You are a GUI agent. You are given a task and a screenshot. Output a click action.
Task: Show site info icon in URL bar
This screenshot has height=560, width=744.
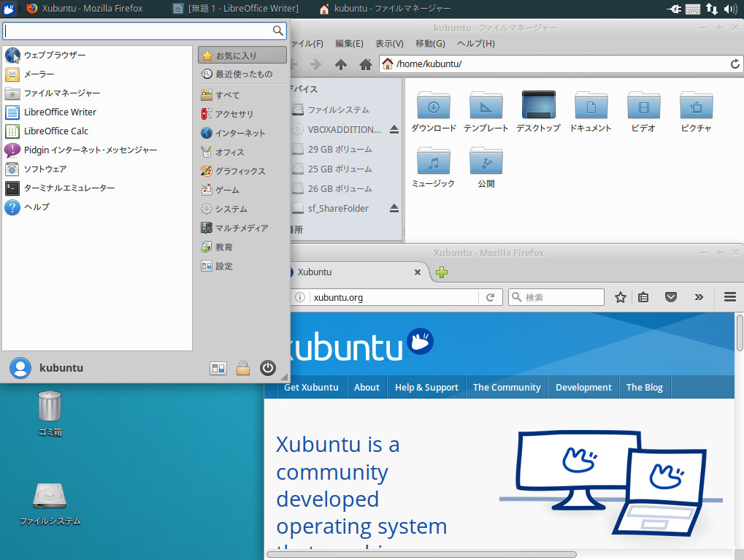pyautogui.click(x=300, y=298)
